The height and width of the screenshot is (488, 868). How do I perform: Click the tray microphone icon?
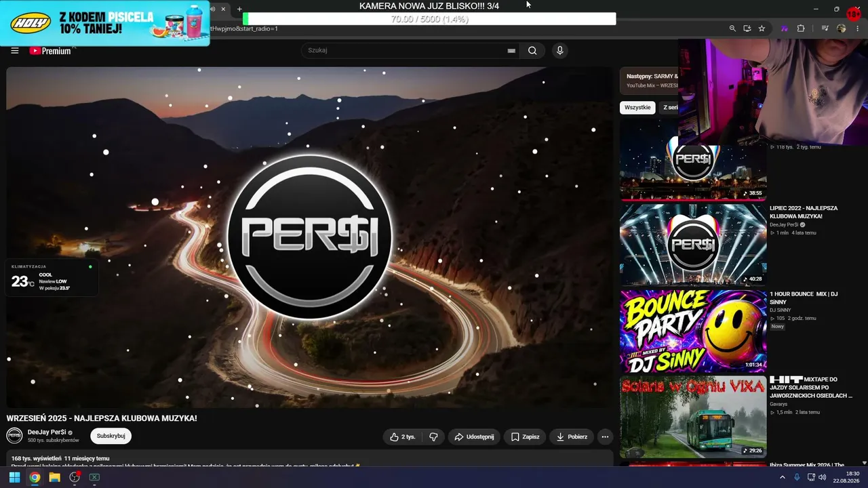tap(797, 477)
